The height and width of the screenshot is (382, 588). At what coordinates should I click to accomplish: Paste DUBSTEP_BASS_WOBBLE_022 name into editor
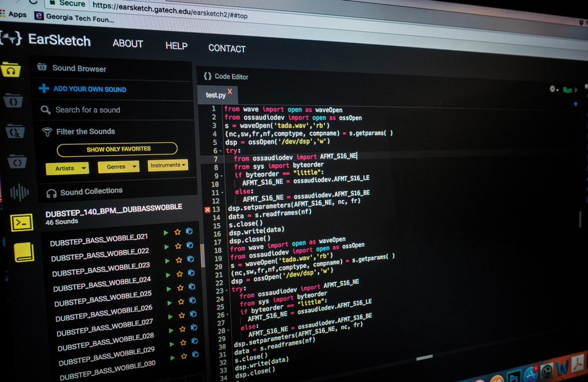[190, 245]
